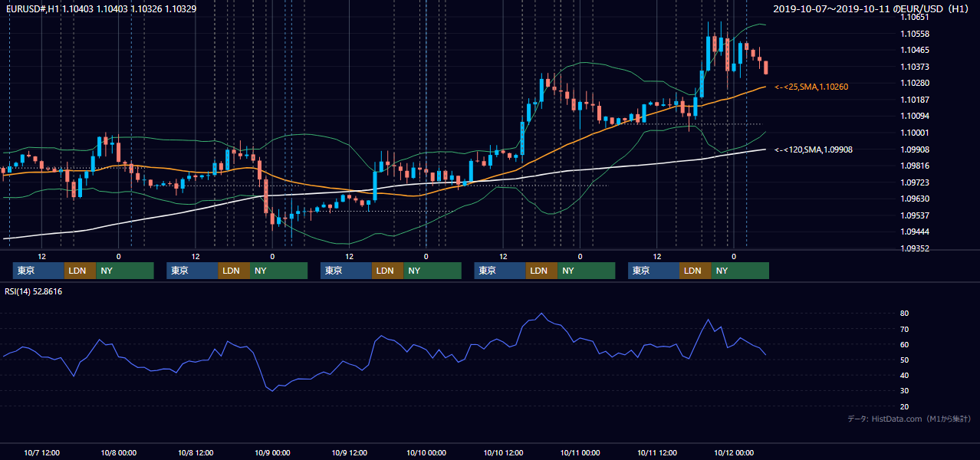980x460 pixels.
Task: Click price axis value 1.10001
Action: coord(916,133)
